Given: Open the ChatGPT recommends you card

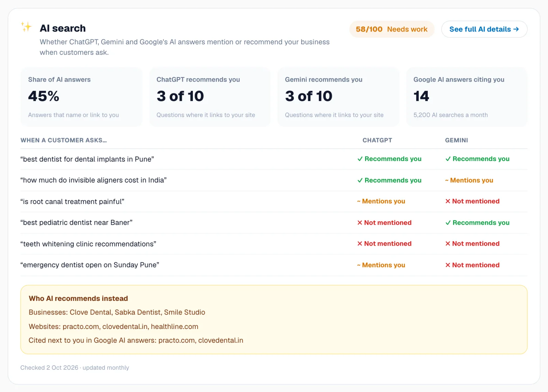Looking at the screenshot, I should pyautogui.click(x=210, y=97).
